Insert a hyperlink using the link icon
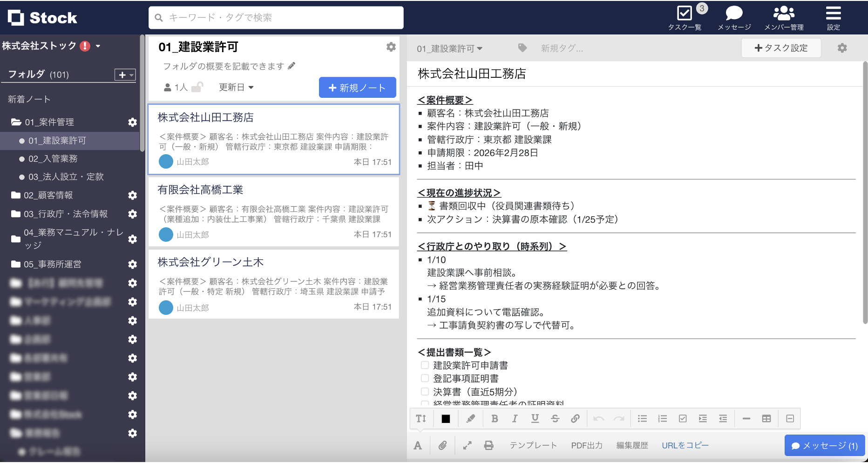Viewport: 868px width, 463px height. pos(576,418)
